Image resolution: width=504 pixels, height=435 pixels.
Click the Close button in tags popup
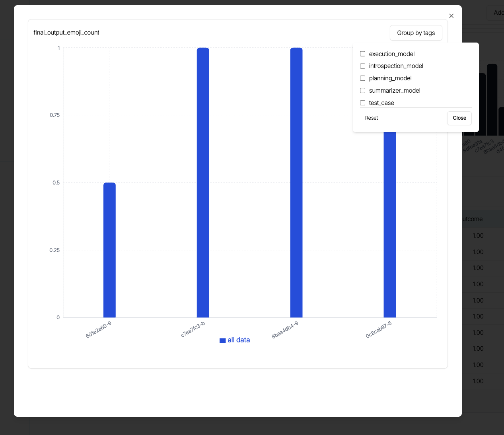(459, 118)
